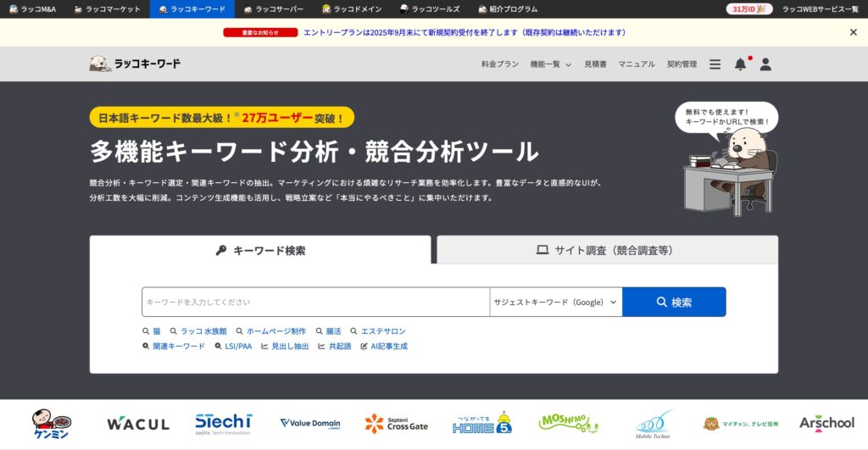Screen dimensions: 868x450
Task: Select the キーワード検索 tab
Action: pyautogui.click(x=260, y=250)
